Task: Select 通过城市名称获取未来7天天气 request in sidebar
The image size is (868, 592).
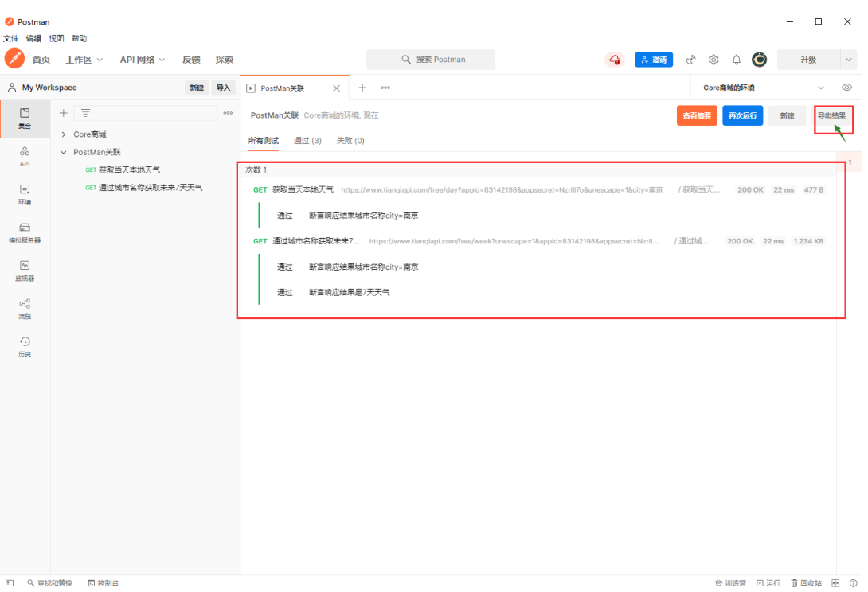Action: (143, 188)
